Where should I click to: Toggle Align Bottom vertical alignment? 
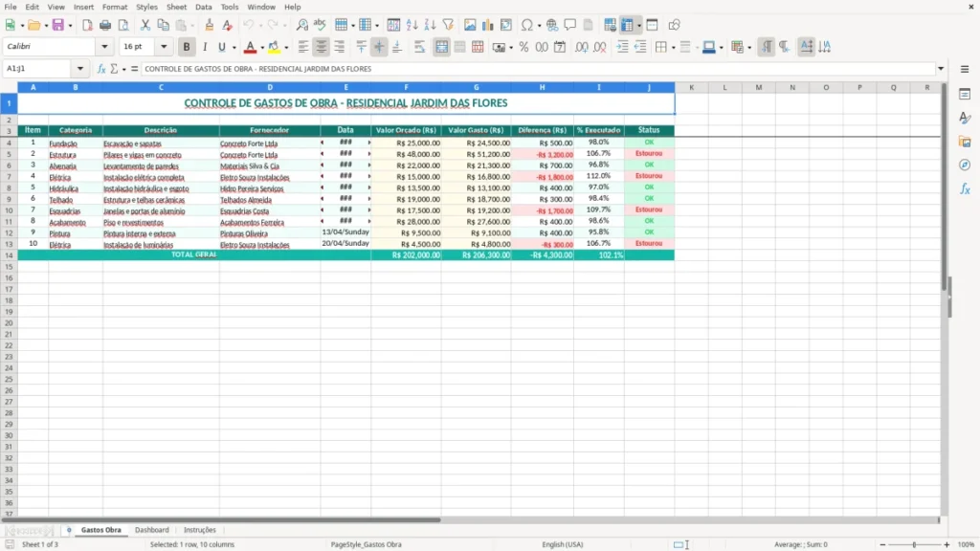[397, 47]
